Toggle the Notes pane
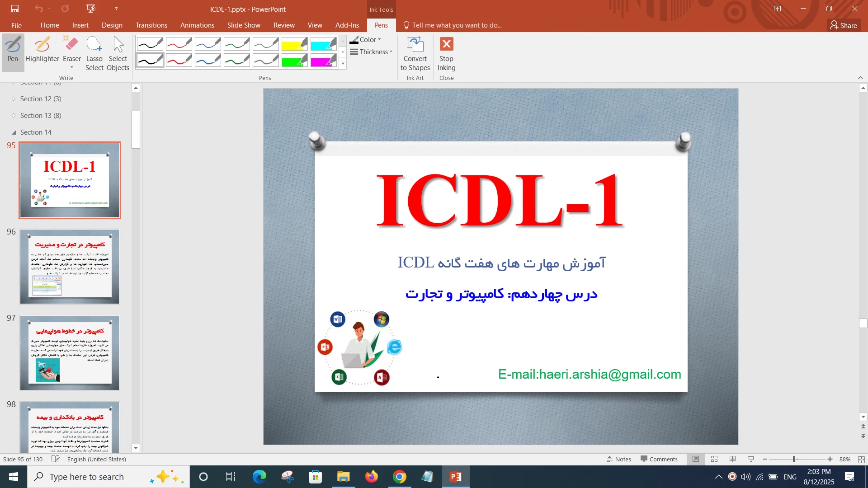868x488 pixels. coord(619,459)
